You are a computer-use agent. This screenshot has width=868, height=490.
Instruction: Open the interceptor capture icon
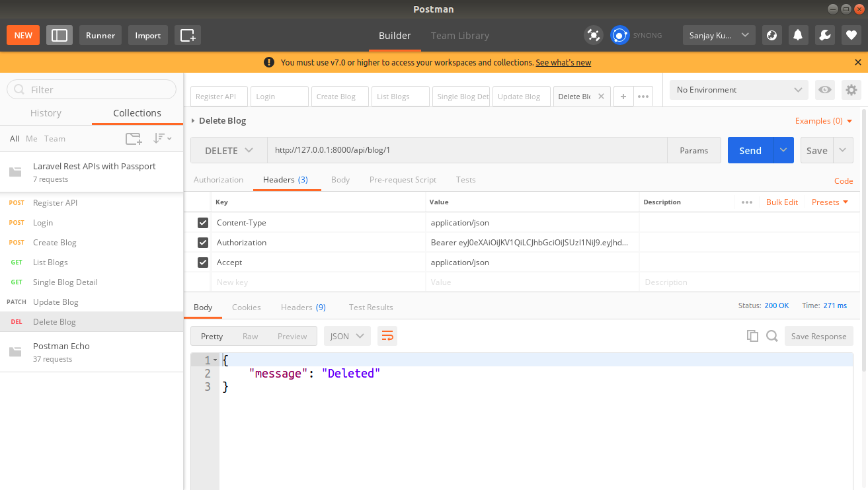coord(594,35)
